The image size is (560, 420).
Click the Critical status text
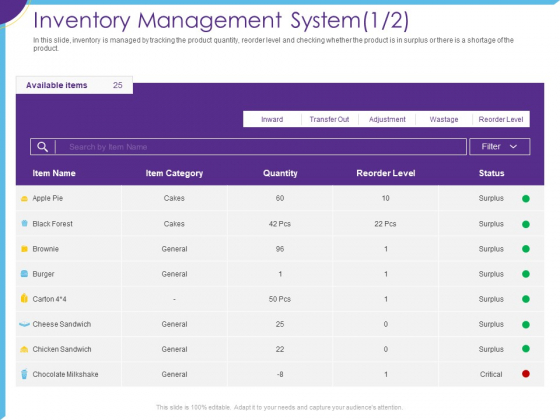pos(491,374)
